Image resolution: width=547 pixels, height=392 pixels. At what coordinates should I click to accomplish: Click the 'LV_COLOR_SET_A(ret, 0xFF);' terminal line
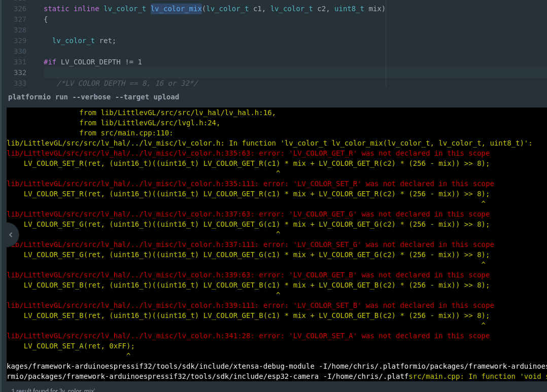click(x=79, y=346)
